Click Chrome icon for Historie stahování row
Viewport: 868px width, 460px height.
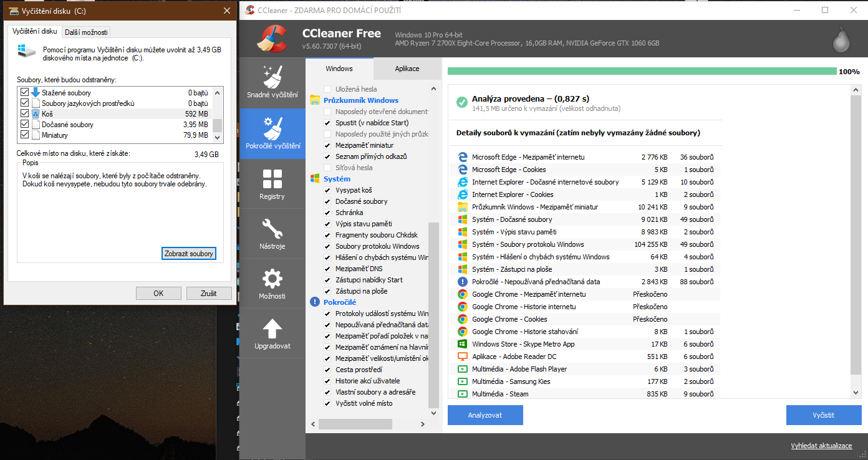point(462,332)
